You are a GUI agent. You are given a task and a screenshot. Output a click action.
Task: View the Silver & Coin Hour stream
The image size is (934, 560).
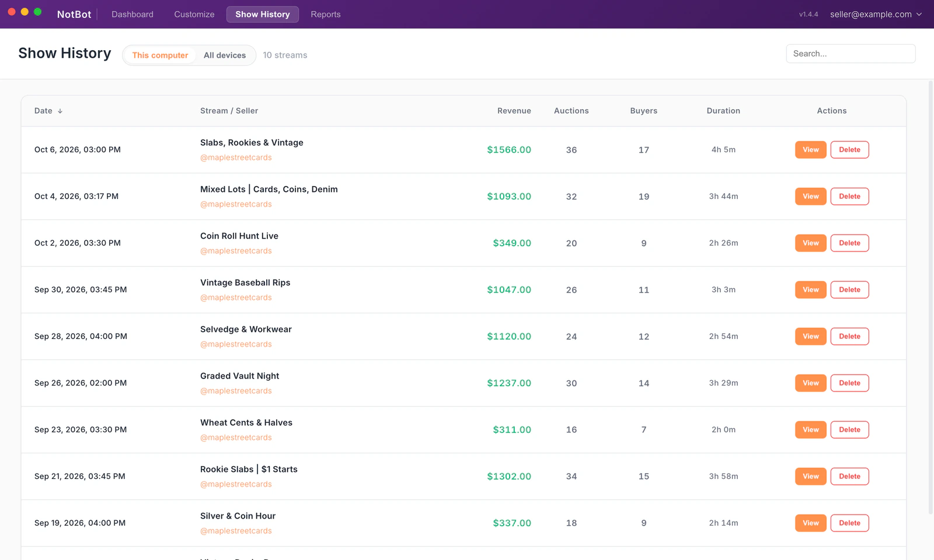811,523
